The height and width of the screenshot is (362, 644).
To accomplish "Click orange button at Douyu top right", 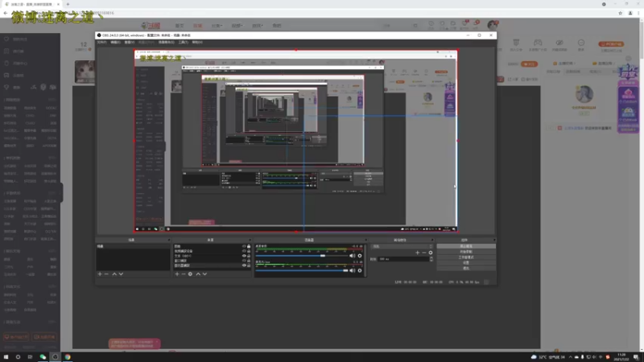I will pyautogui.click(x=611, y=44).
